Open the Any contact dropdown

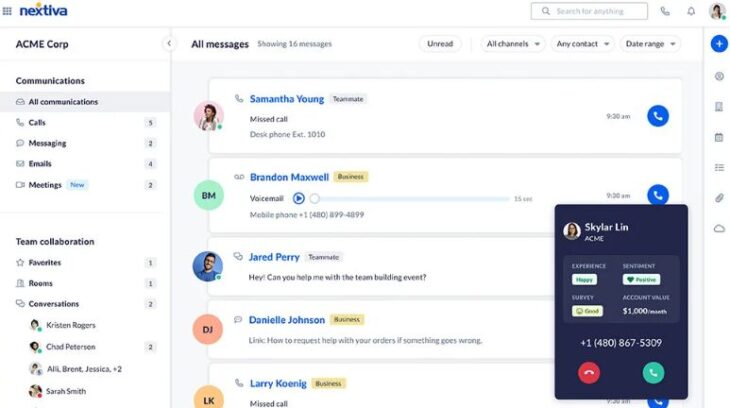click(582, 44)
